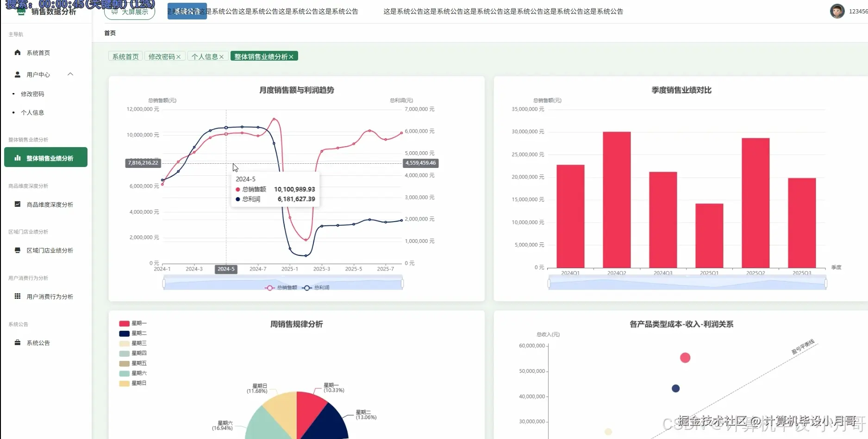Click the 区域门店业绩分析 store icon
The image size is (868, 439).
point(18,250)
